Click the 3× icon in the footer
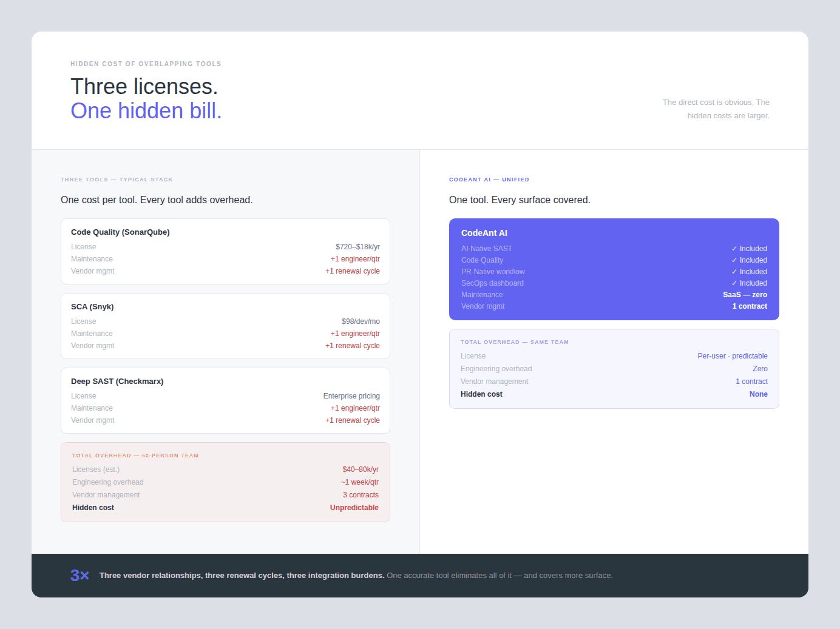Viewport: 840px width, 629px height. (x=80, y=576)
